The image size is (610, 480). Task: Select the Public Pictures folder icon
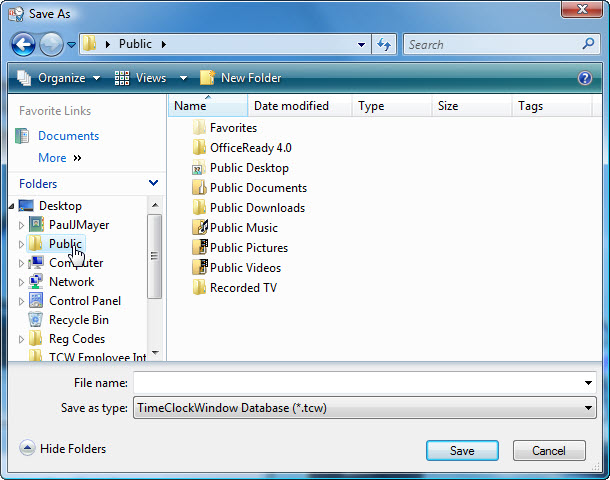click(199, 248)
